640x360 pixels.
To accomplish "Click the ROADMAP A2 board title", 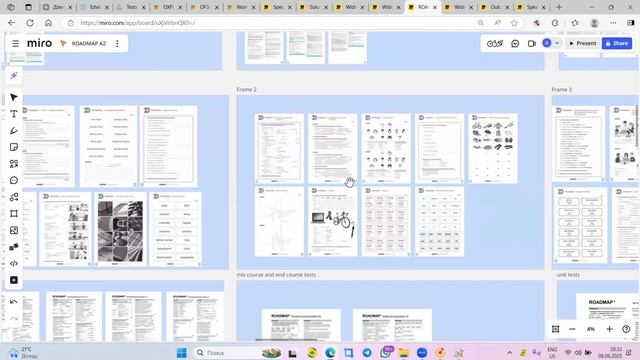I will tap(89, 43).
